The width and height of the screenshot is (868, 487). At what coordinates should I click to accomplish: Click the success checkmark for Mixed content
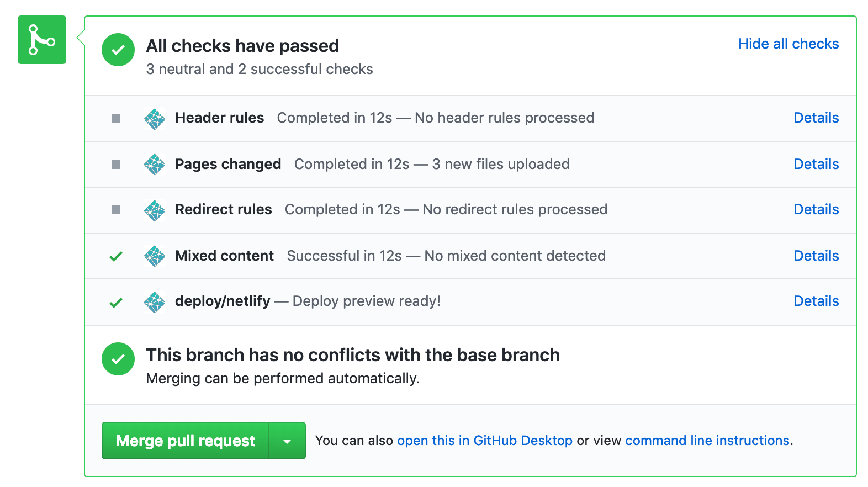116,256
